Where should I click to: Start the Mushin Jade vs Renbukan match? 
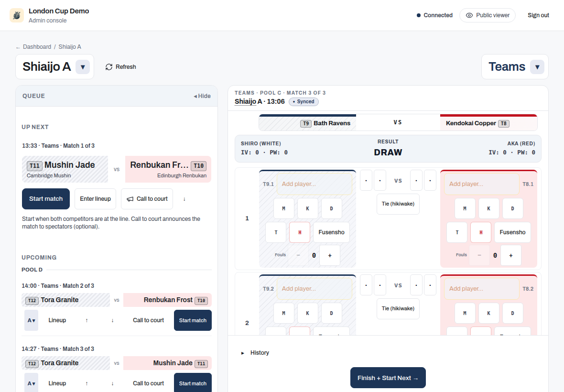[46, 199]
